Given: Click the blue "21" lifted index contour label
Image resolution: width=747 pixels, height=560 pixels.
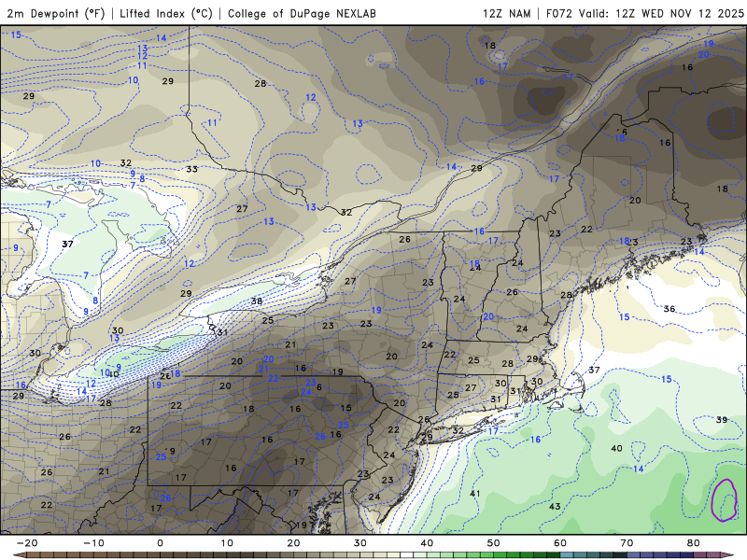Looking at the screenshot, I should (x=263, y=369).
